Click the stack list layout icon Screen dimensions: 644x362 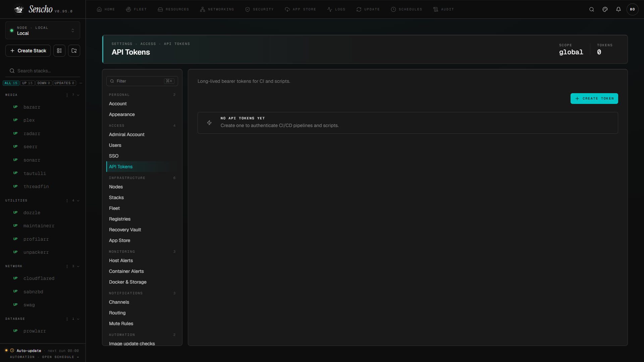click(59, 51)
